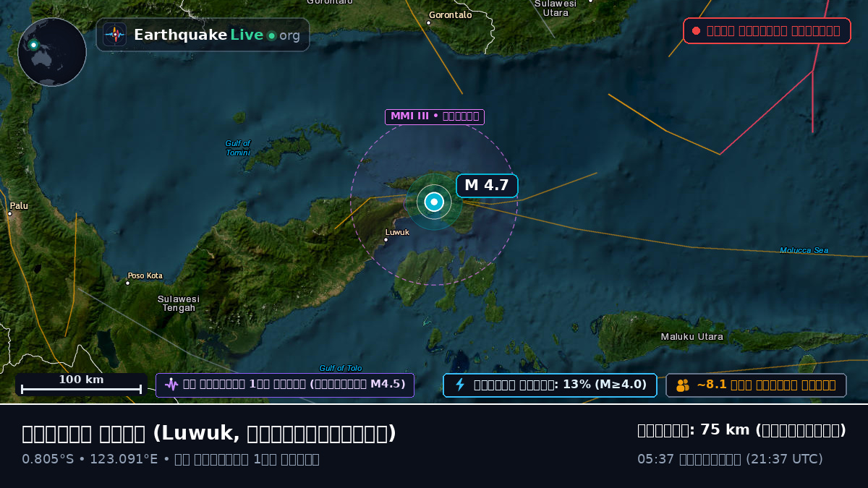This screenshot has height=488, width=868.
Task: Click the Luwuk city dot marker
Action: pyautogui.click(x=386, y=240)
